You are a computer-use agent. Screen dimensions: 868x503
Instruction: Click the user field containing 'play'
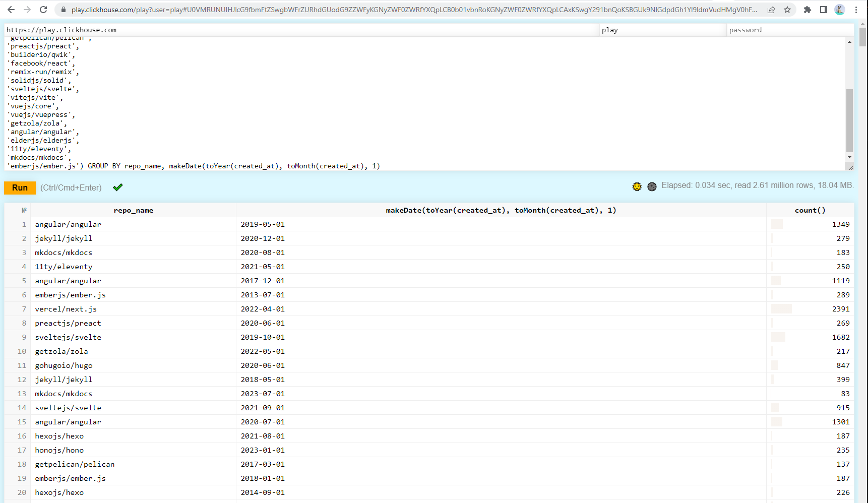662,30
